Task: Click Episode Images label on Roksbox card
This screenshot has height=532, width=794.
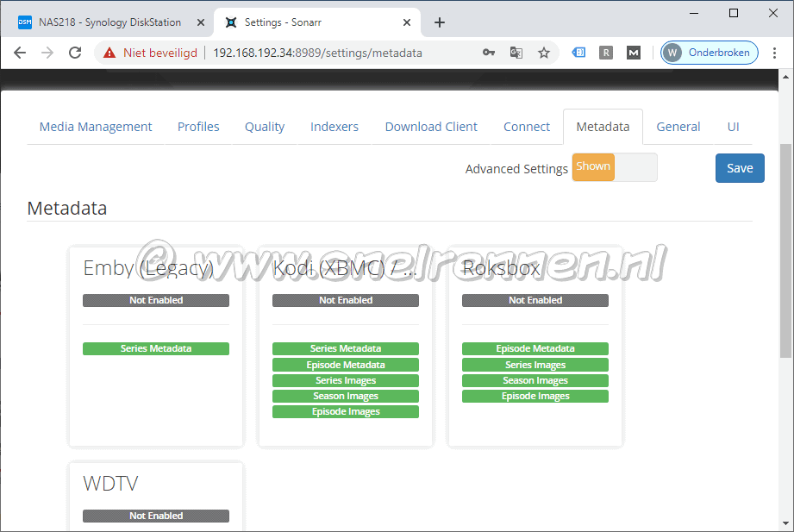Action: [x=535, y=397]
